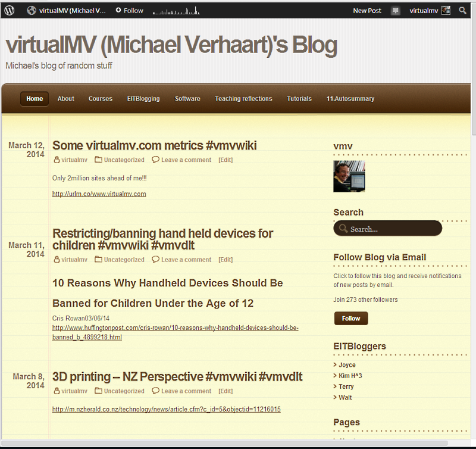
Task: Open the Teaching reflections menu item
Action: pos(243,99)
